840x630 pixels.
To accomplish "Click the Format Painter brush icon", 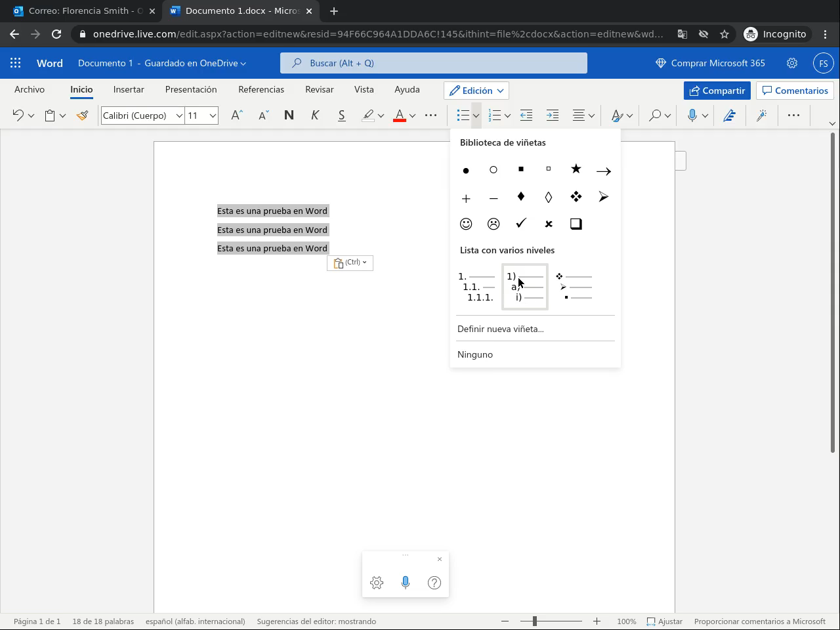I will [x=82, y=115].
